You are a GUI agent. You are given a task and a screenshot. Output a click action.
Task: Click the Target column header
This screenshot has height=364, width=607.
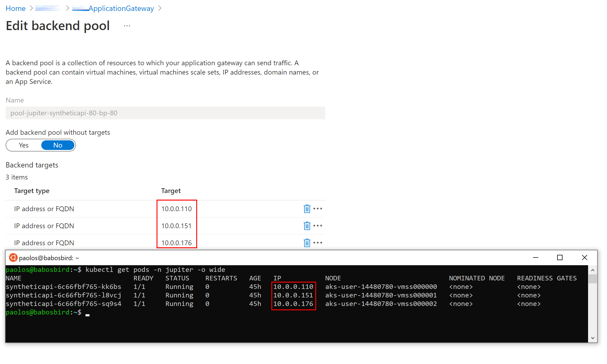tap(171, 191)
